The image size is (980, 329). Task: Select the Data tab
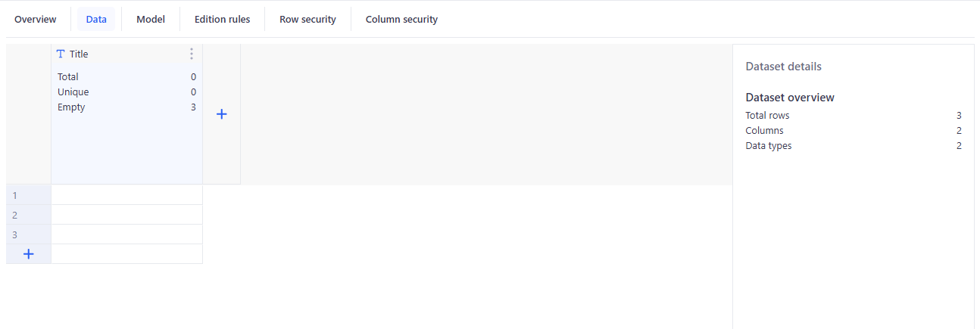point(96,20)
